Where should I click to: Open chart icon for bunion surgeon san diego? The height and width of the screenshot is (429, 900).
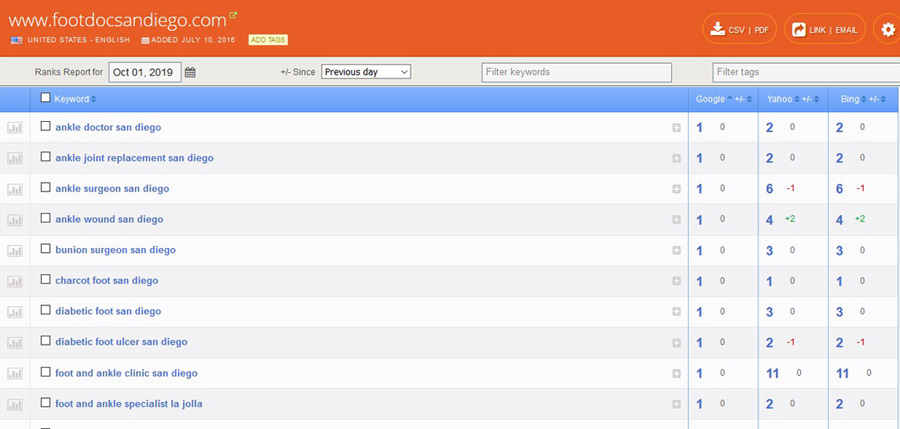click(x=15, y=251)
